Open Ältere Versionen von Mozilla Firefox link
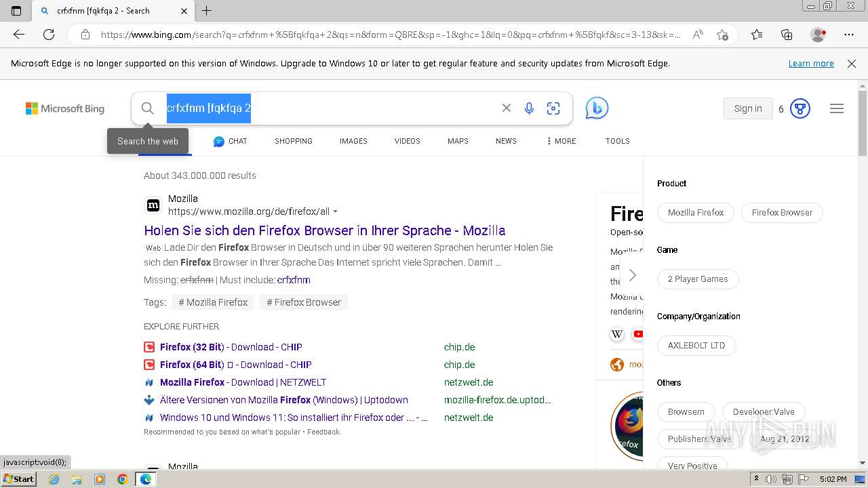Screen dimensions: 868x488 click(284, 400)
